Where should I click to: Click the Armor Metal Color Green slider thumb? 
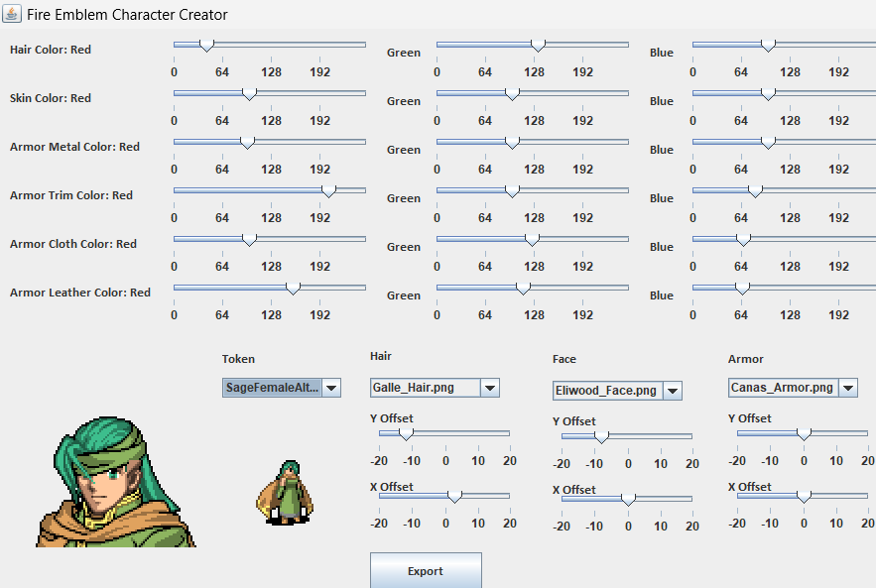click(512, 143)
